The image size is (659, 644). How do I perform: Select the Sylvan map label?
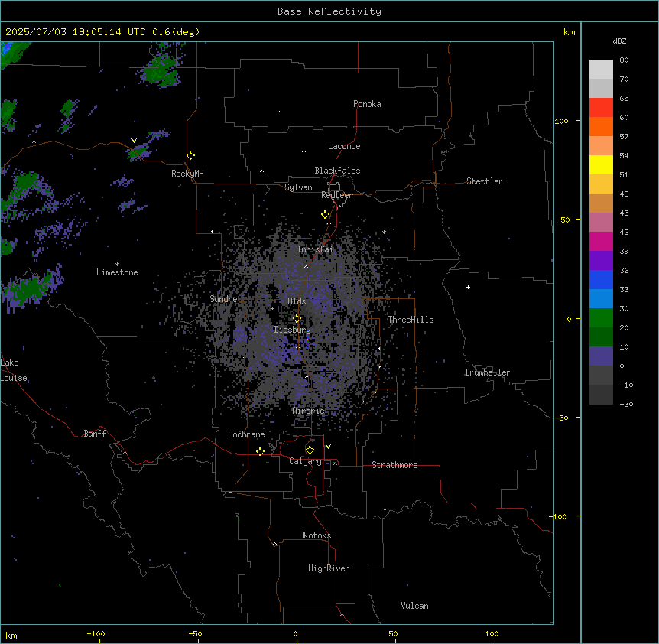click(298, 187)
